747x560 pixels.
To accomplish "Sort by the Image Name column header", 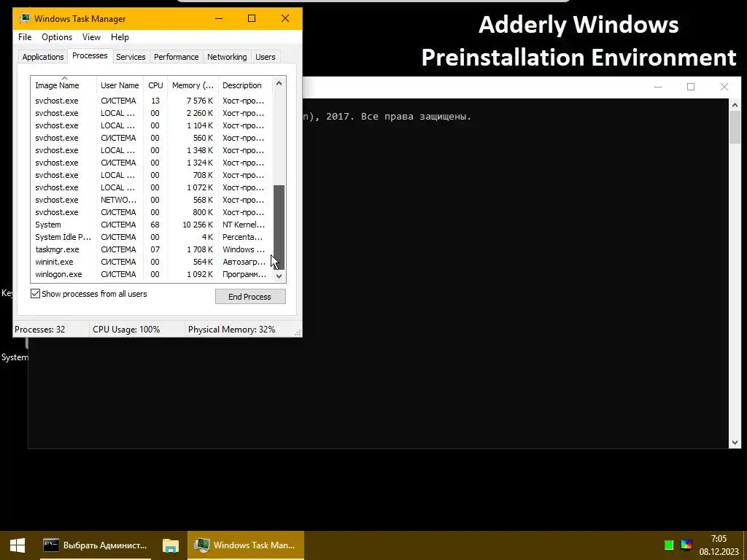I will pos(63,85).
